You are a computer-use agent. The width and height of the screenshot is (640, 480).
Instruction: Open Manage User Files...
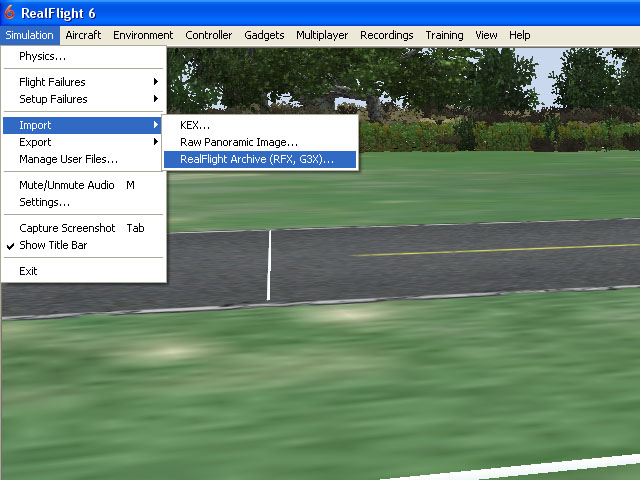click(83, 159)
